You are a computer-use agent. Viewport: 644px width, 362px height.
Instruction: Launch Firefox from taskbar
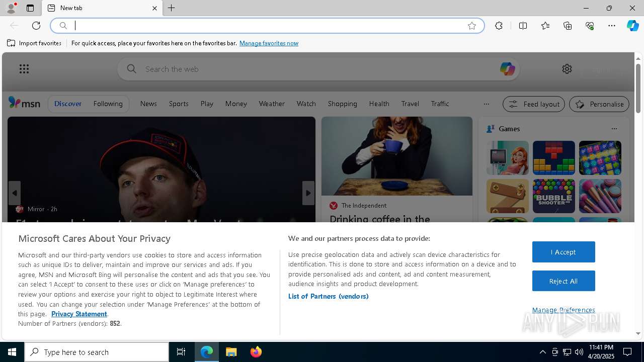[256, 352]
